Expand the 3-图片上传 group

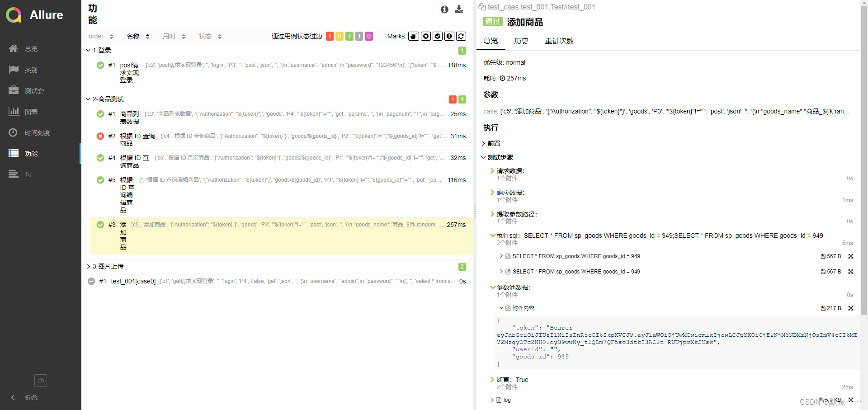(277, 266)
